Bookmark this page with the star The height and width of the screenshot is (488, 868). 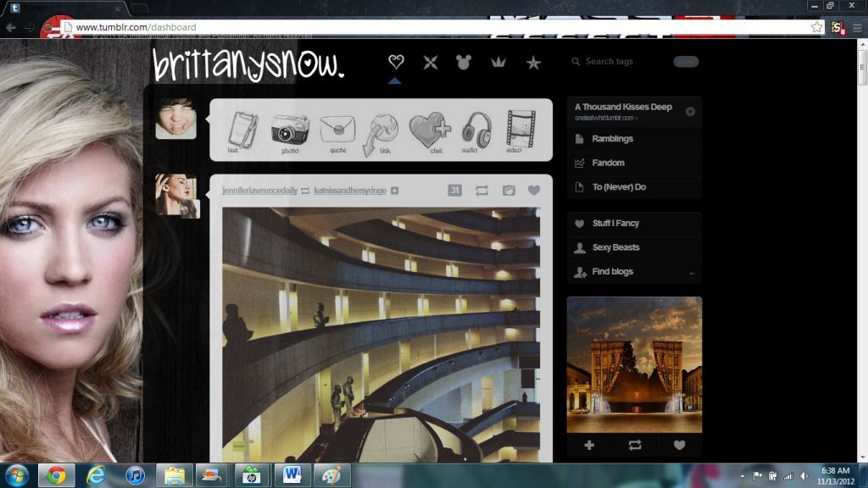point(816,27)
